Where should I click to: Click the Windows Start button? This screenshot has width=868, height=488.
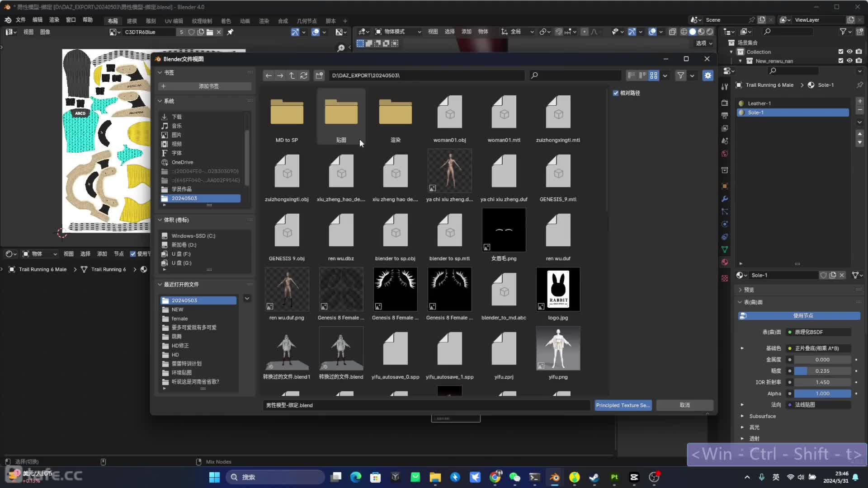(x=214, y=477)
